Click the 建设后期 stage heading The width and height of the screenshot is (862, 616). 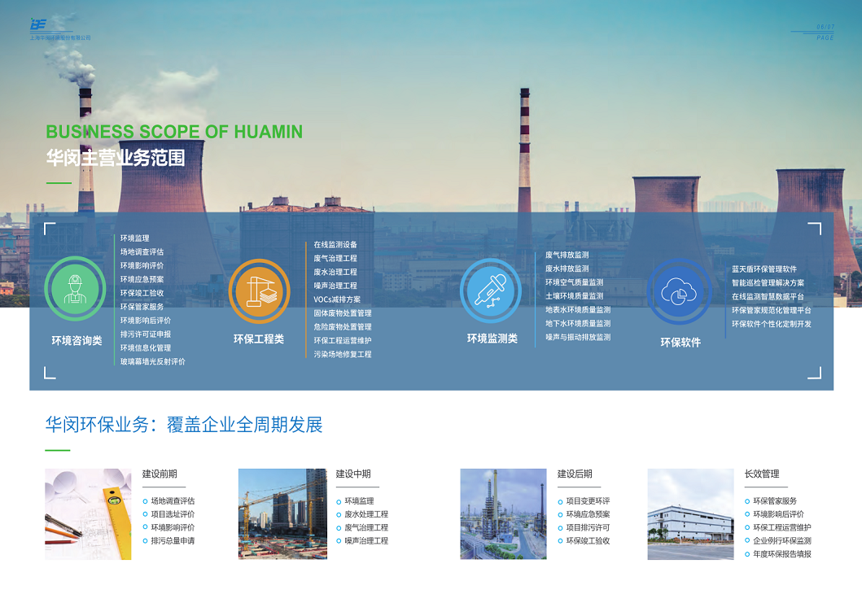coord(575,474)
